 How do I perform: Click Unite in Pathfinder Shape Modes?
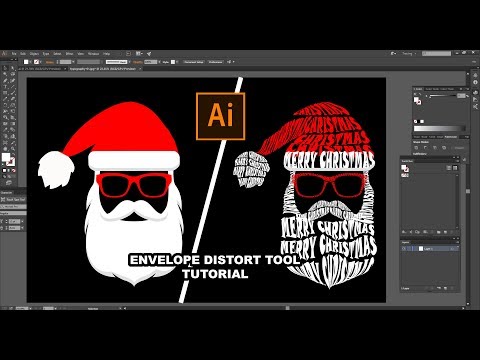pos(416,148)
